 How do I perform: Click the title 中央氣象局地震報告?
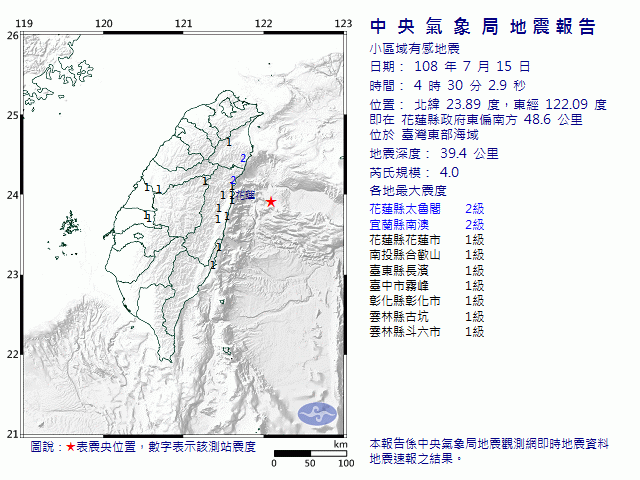pyautogui.click(x=483, y=27)
